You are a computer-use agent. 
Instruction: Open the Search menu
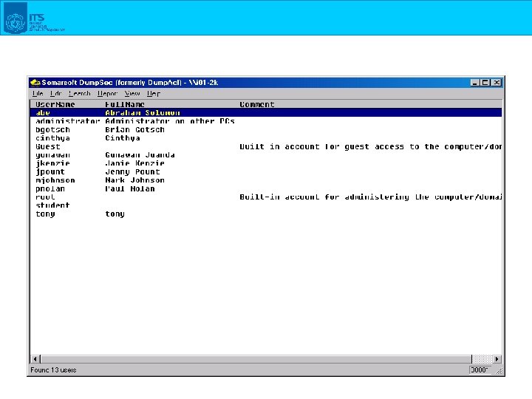79,93
